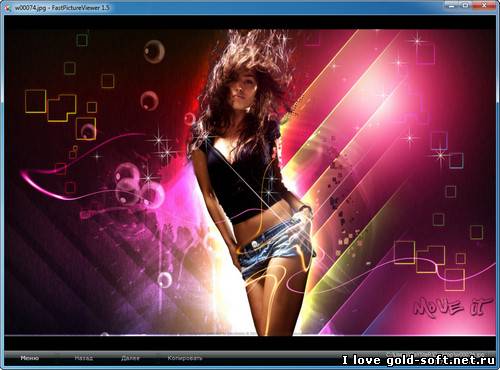Click the FastPictureViewer icon in title bar

[7, 7]
